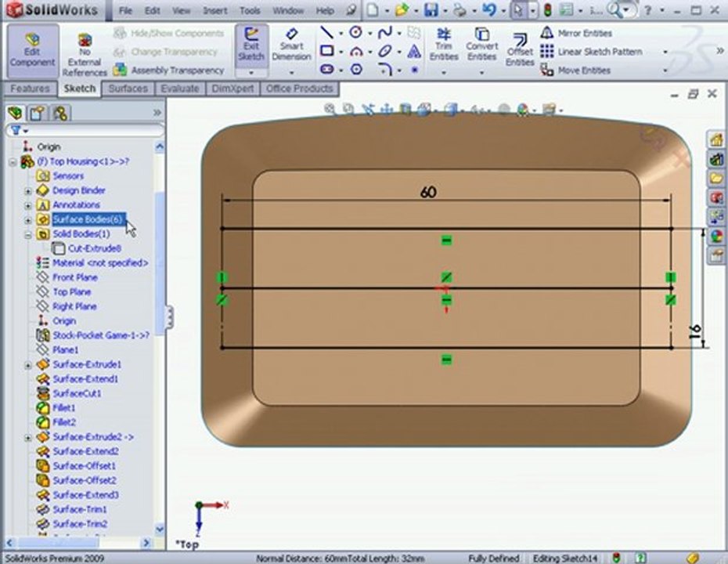The width and height of the screenshot is (728, 564).
Task: Select the Rectangle sketch tool
Action: (327, 51)
